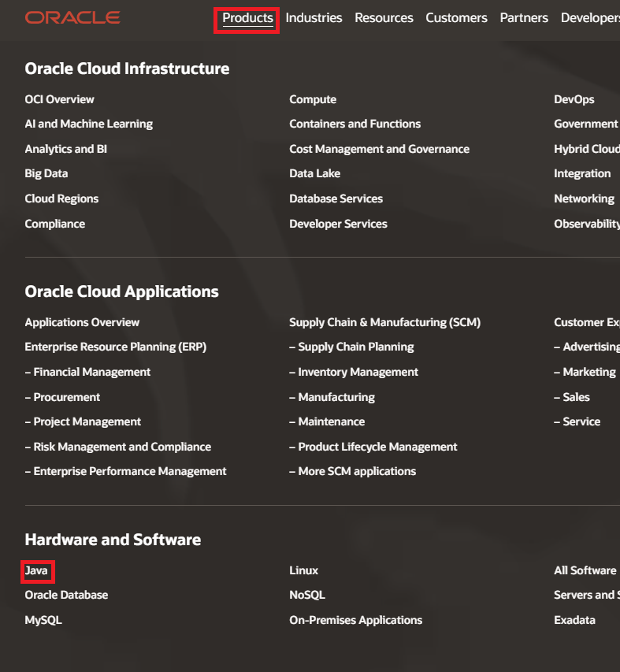This screenshot has height=672, width=620.
Task: Select Database Services
Action: tap(336, 199)
